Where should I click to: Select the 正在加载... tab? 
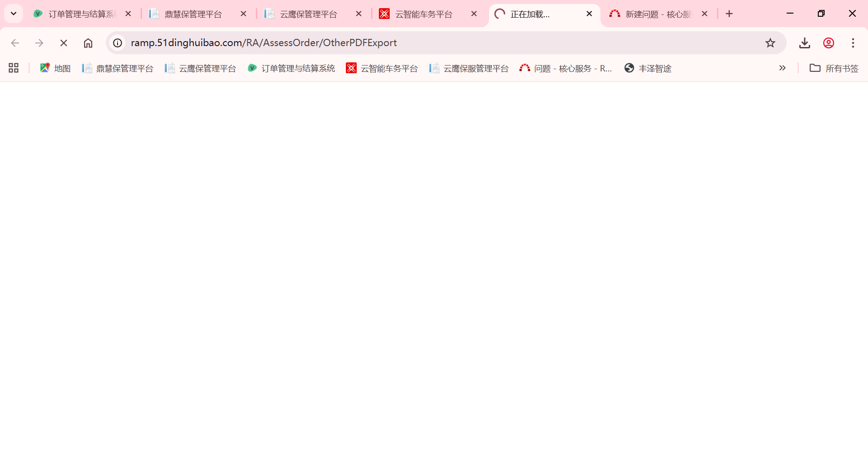538,14
